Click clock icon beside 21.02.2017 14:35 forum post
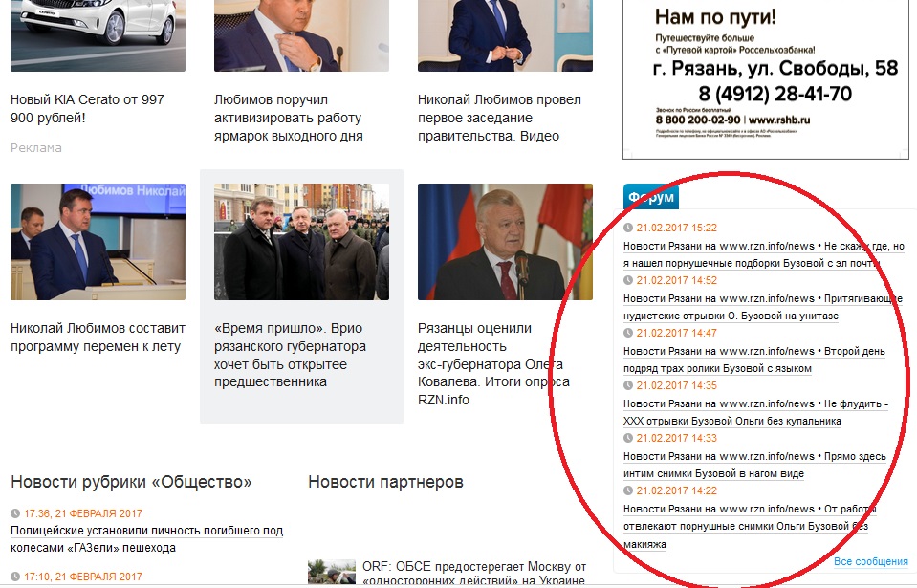Viewport: 917px width, 588px height. point(628,385)
